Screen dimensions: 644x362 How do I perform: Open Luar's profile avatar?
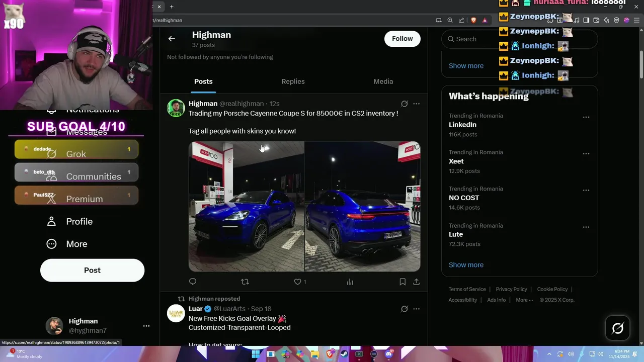[176, 313]
